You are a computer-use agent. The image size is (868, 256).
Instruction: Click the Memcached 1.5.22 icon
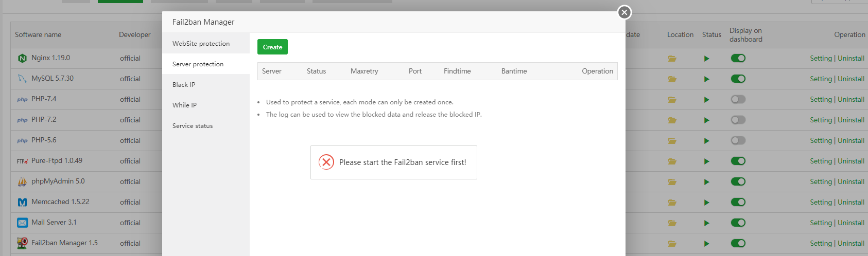click(x=22, y=202)
